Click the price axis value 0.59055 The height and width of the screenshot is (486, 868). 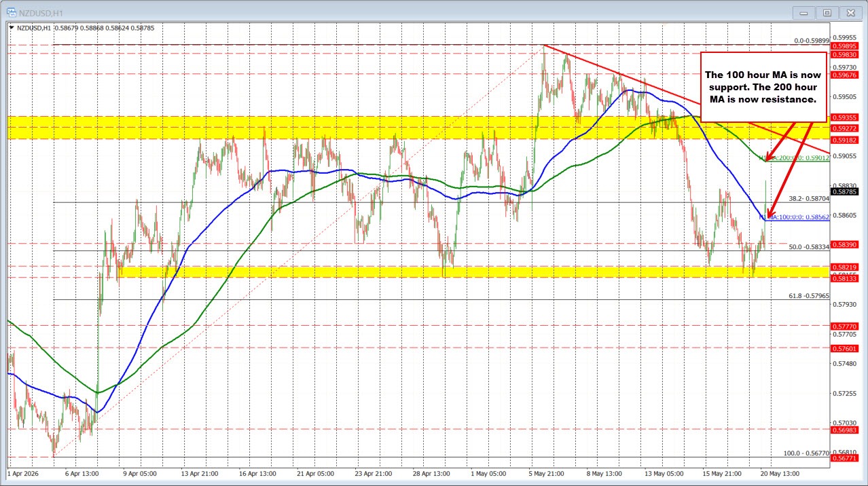point(845,155)
